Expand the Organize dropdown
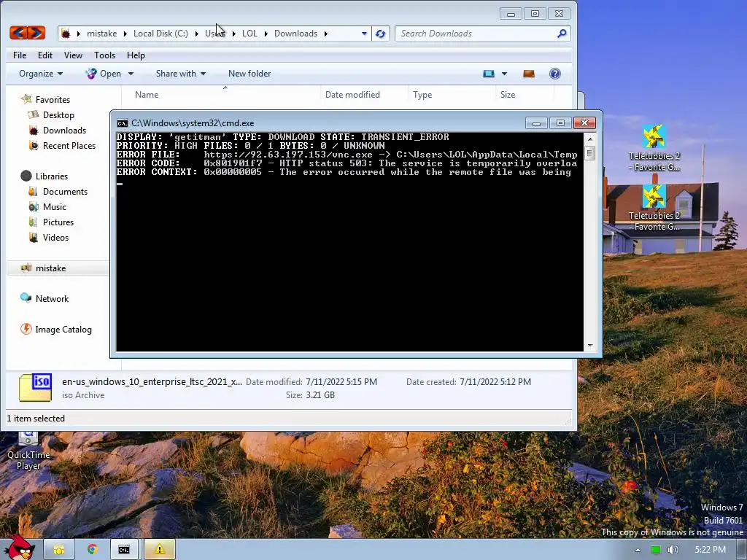Screen dimensions: 747x560 [x=41, y=74]
